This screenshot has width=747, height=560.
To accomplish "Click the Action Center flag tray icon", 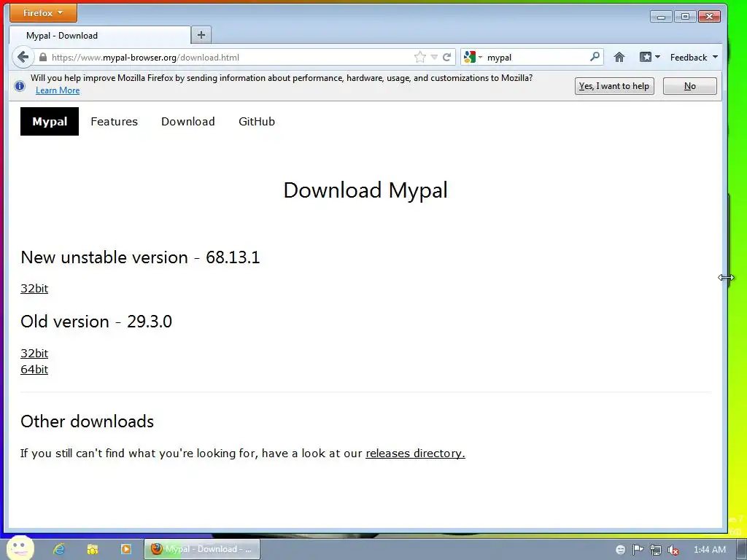I will (x=638, y=550).
